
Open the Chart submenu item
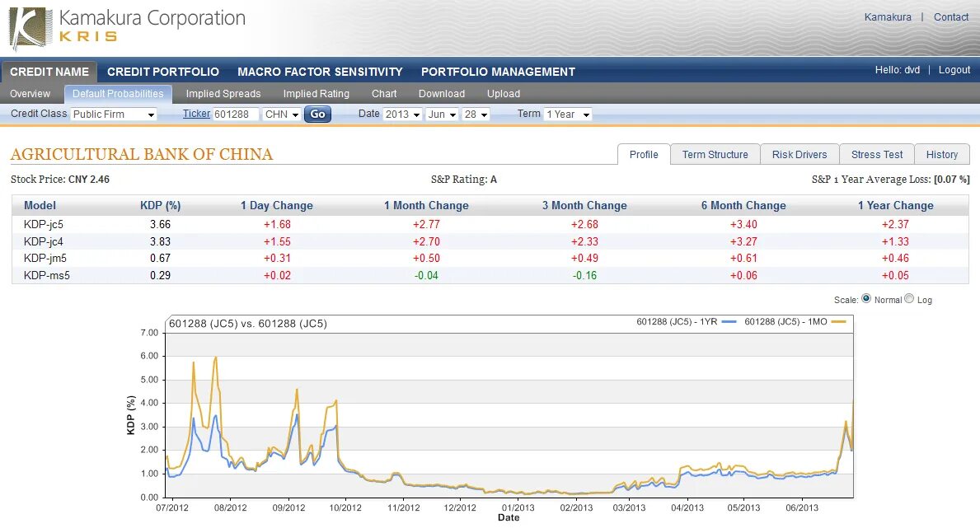[x=384, y=94]
